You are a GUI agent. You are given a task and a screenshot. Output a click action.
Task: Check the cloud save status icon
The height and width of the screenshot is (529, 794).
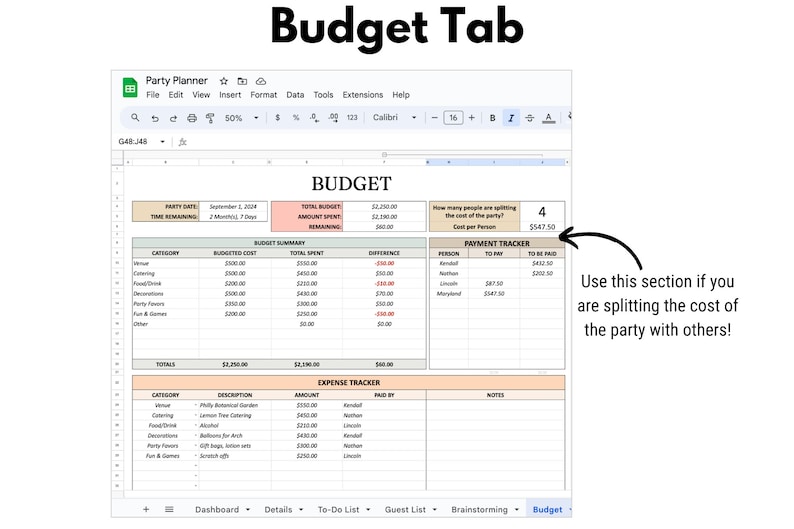point(261,81)
